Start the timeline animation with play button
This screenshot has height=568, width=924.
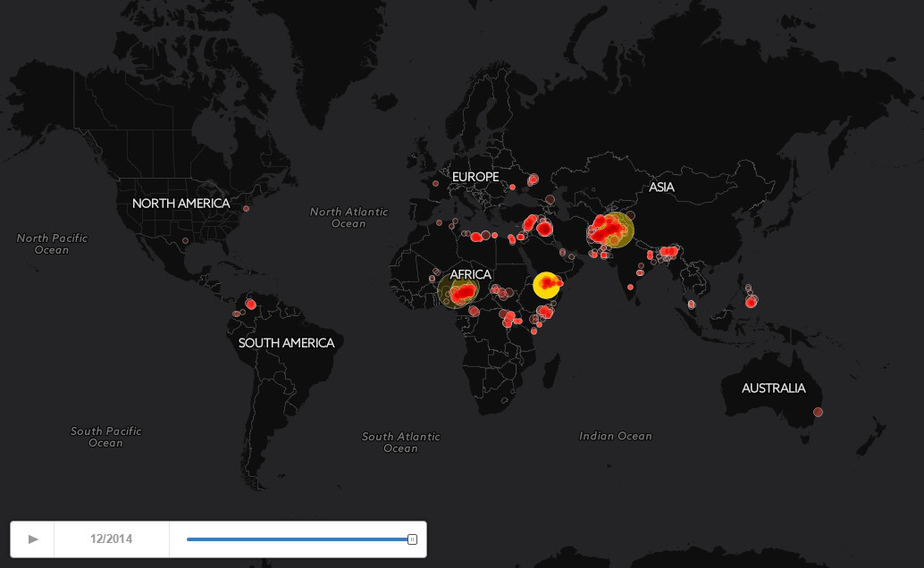click(x=33, y=539)
